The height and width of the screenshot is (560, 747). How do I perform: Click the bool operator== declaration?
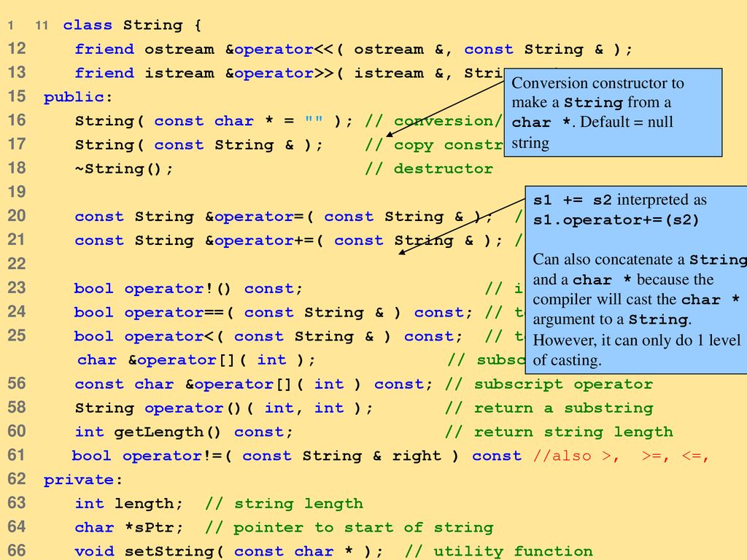(273, 312)
